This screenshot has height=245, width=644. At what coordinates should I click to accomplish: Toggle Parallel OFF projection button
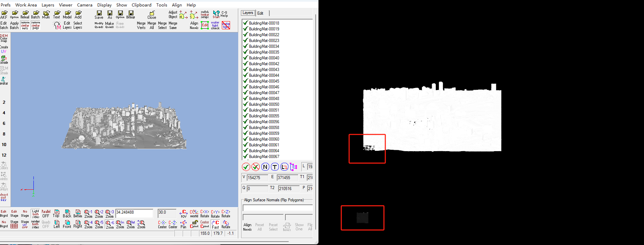click(46, 214)
